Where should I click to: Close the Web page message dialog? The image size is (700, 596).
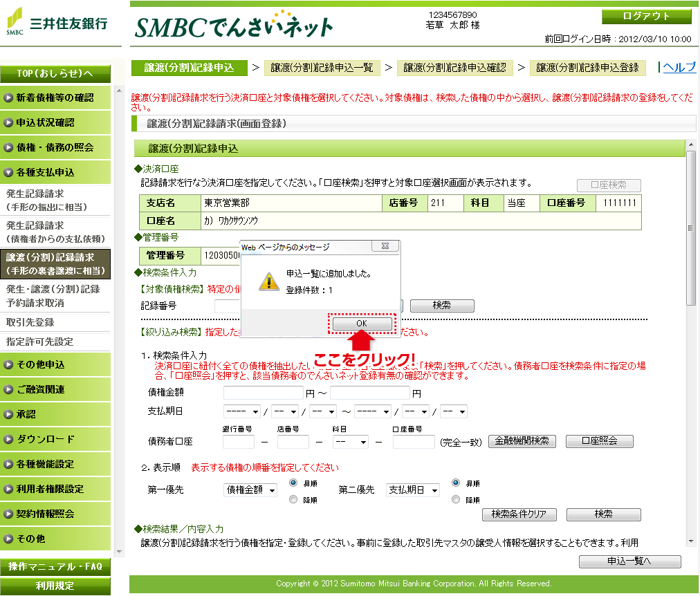click(385, 246)
